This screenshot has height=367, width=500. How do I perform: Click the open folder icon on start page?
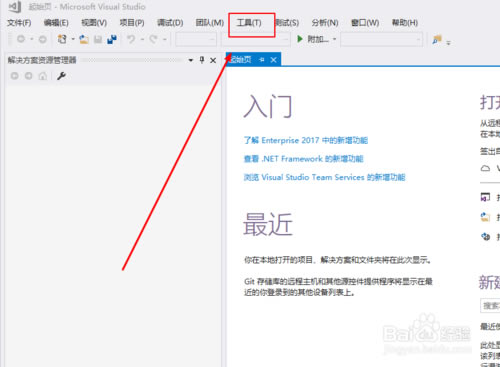pos(485,217)
